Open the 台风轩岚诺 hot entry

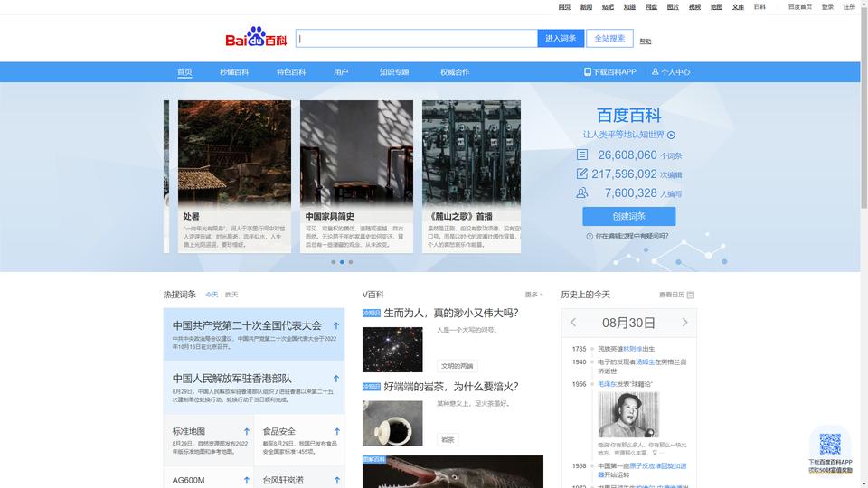(x=283, y=480)
